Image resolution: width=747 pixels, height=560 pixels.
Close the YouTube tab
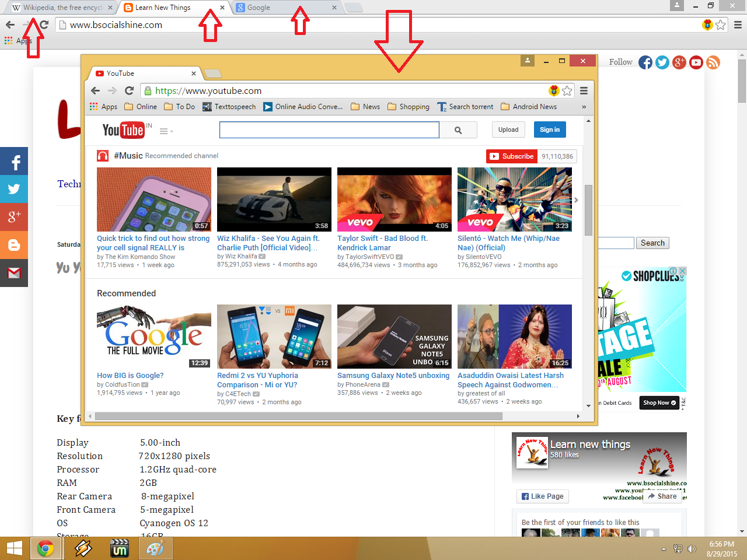point(194,73)
